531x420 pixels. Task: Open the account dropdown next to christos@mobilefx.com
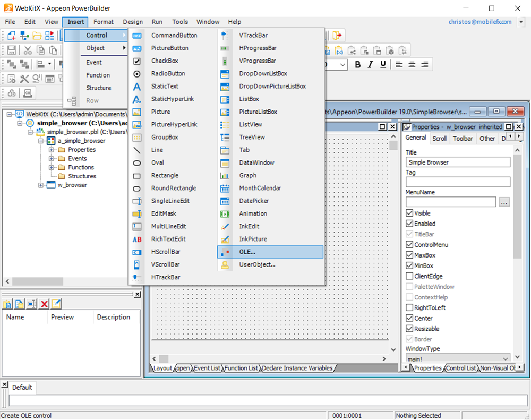521,22
